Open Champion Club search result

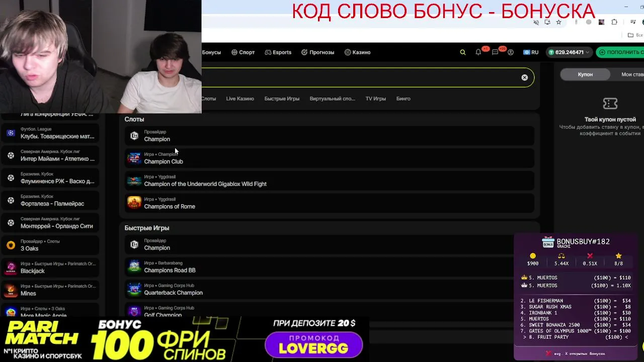coord(329,158)
